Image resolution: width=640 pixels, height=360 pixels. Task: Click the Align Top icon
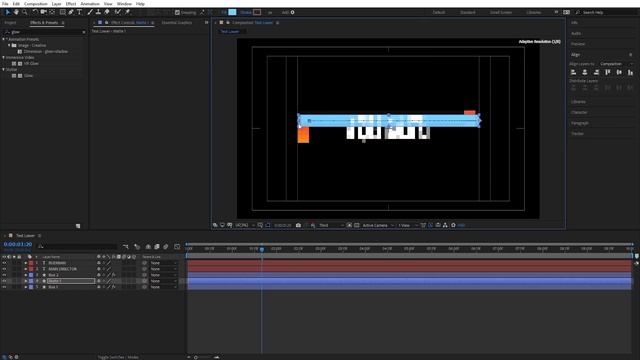click(x=608, y=72)
